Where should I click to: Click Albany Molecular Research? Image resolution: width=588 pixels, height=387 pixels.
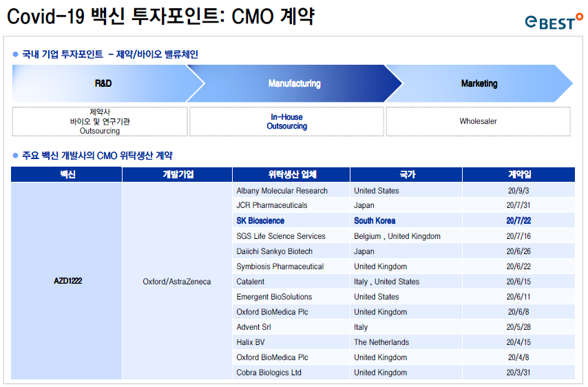coord(282,191)
